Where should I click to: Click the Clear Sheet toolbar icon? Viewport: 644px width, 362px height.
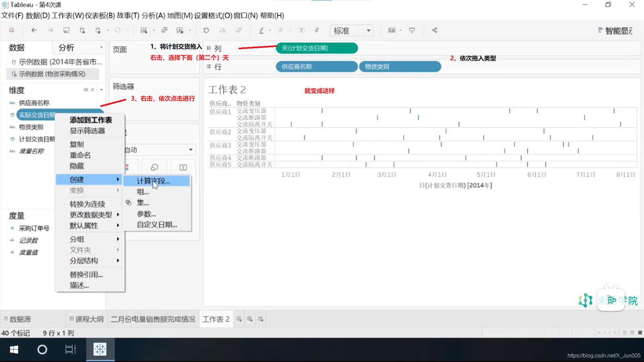pyautogui.click(x=180, y=30)
